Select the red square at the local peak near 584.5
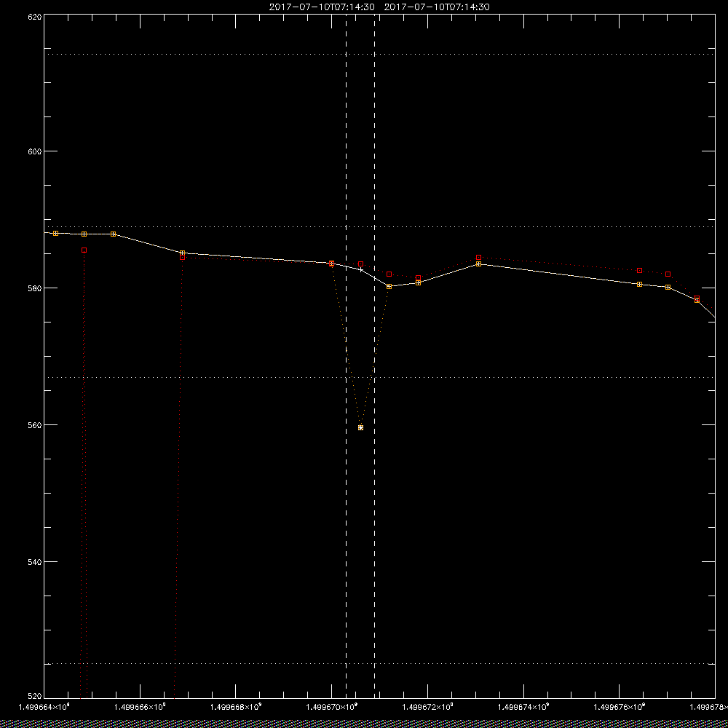Image resolution: width=728 pixels, height=728 pixels. [x=479, y=257]
